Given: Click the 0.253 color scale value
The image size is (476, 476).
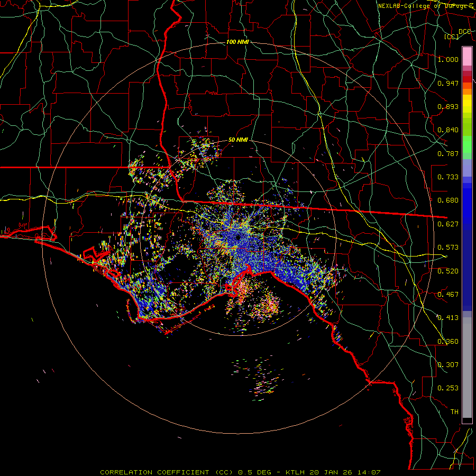Looking at the screenshot, I should pyautogui.click(x=448, y=388).
